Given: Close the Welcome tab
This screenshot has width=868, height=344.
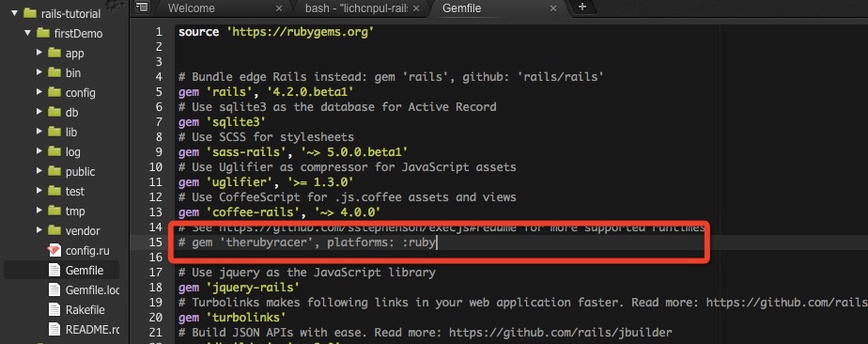Looking at the screenshot, I should click(x=278, y=8).
